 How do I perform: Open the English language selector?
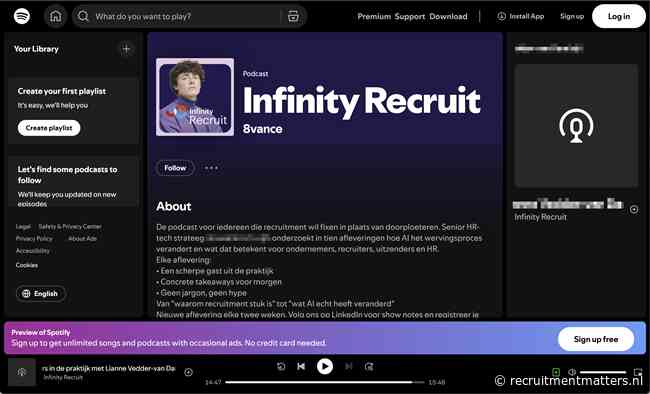coord(41,294)
